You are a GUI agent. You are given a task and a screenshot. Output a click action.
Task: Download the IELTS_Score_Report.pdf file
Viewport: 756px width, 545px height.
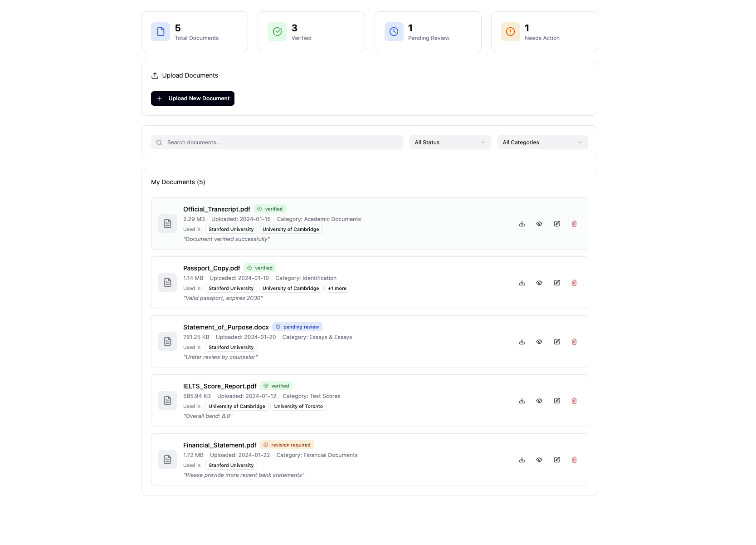pos(522,401)
